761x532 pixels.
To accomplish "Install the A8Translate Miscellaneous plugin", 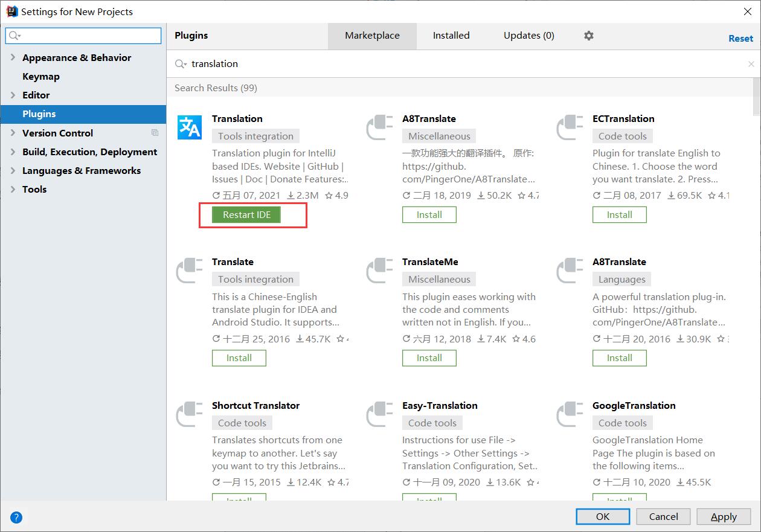I will 429,215.
